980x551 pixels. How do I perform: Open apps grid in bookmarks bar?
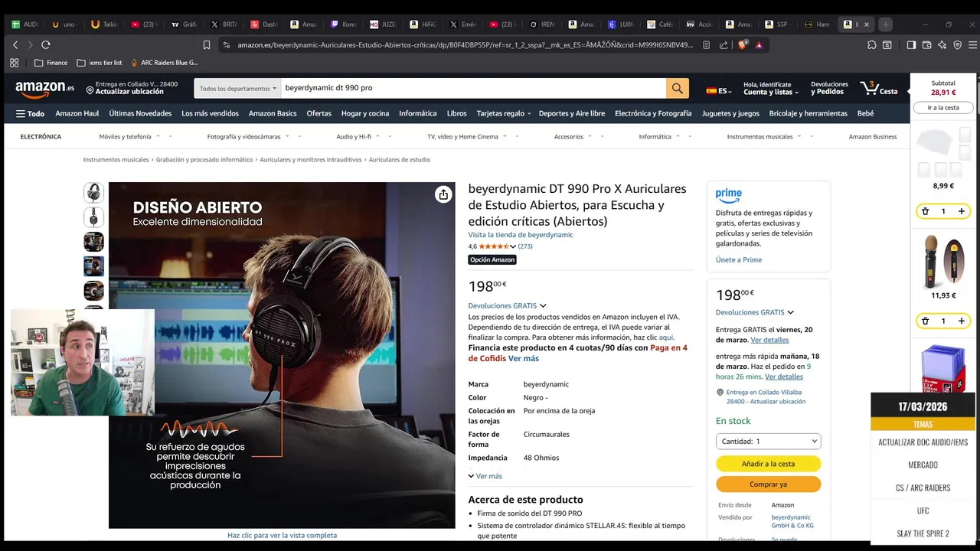[15, 63]
